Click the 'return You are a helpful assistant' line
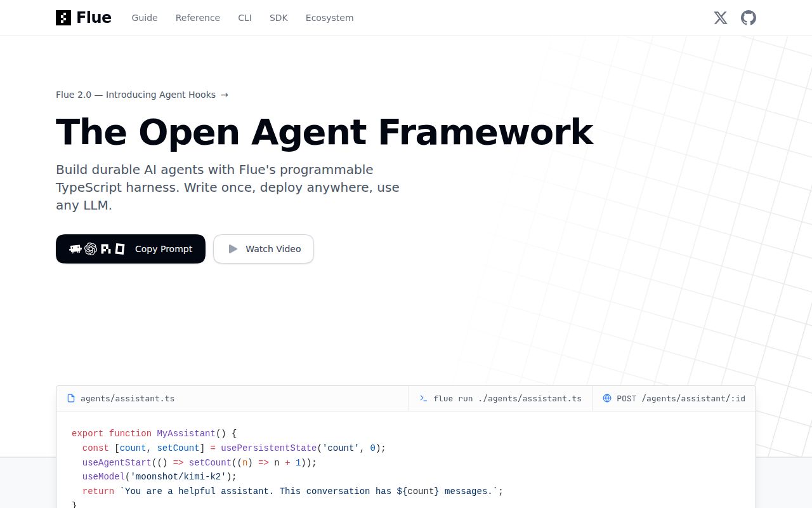812x508 pixels. pyautogui.click(x=292, y=491)
